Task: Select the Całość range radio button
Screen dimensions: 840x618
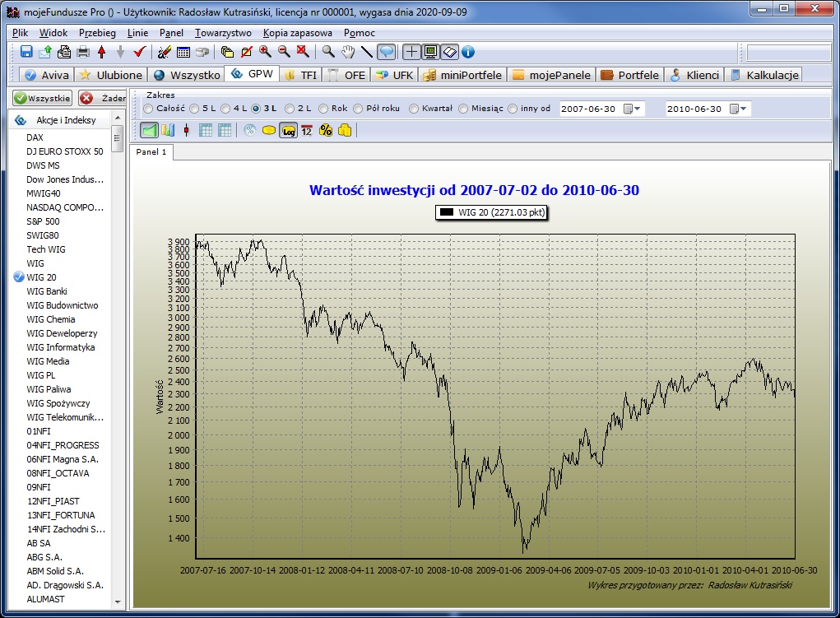Action: 148,109
